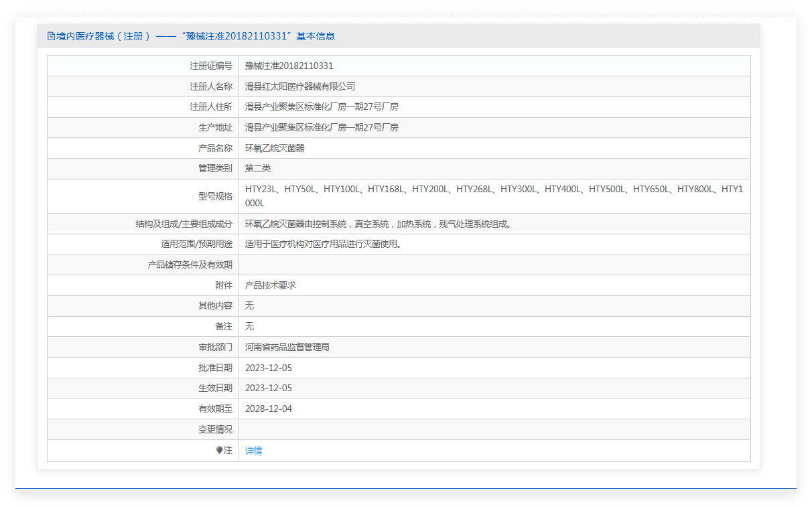Select the 无 value in 备注 row
The image size is (812, 507).
(x=249, y=326)
